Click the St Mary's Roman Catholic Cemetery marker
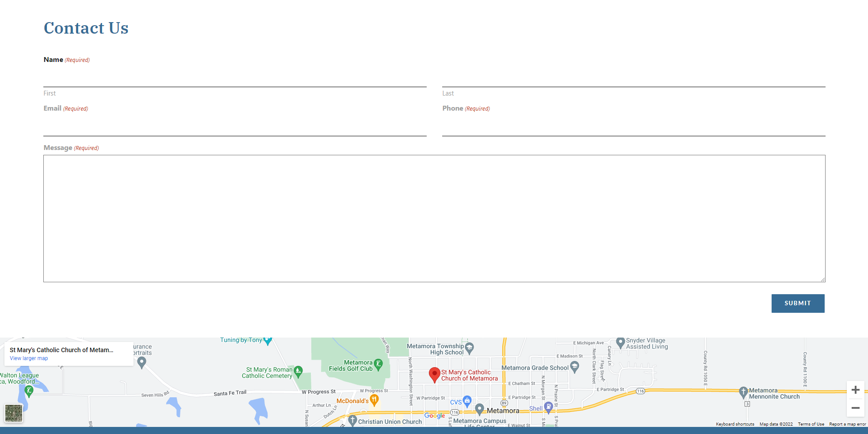This screenshot has height=434, width=868. coord(298,371)
